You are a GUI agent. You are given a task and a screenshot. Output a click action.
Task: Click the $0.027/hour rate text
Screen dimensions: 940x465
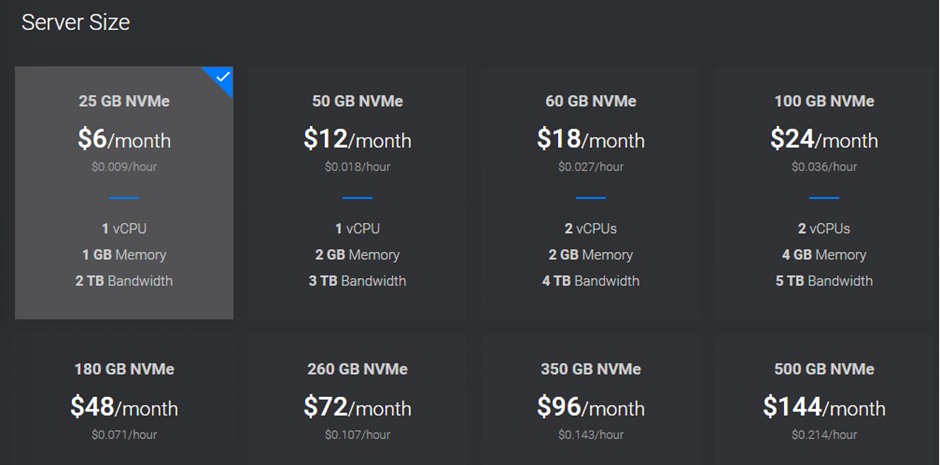590,167
